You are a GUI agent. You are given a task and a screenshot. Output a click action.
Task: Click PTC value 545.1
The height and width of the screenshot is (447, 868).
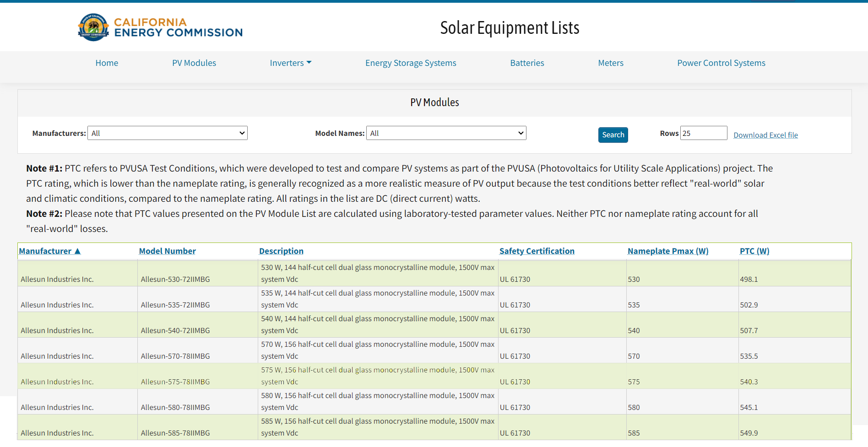click(x=749, y=407)
